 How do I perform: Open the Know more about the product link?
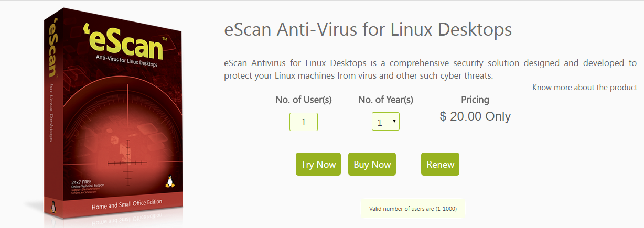[x=584, y=88]
